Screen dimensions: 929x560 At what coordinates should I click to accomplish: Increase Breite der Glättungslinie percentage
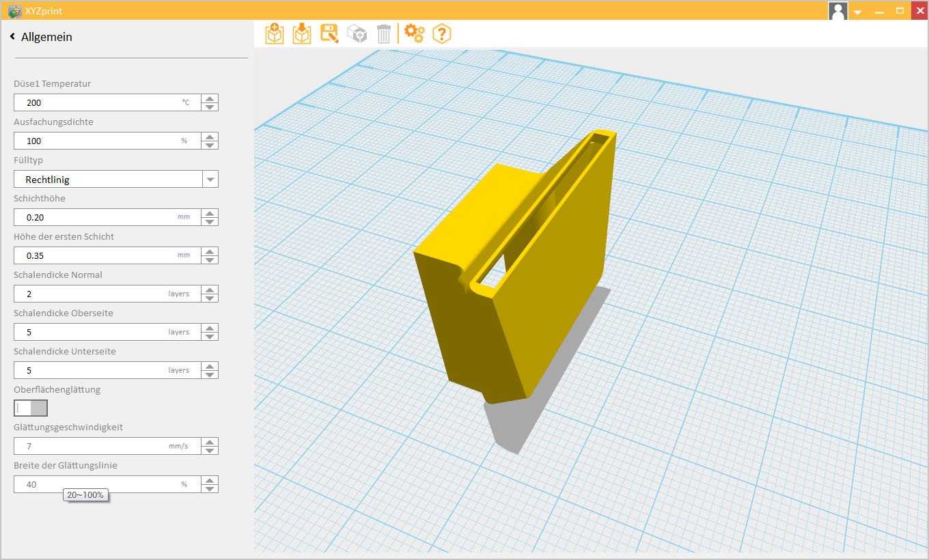click(210, 481)
